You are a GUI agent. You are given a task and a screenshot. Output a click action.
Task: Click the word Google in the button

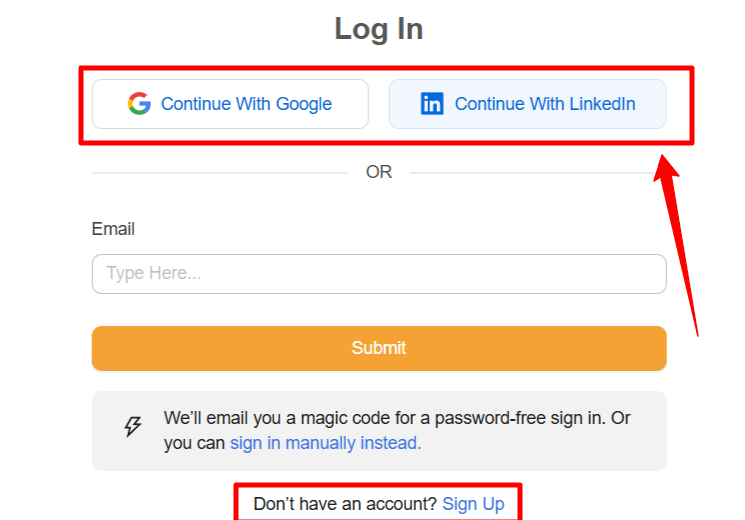click(x=304, y=104)
